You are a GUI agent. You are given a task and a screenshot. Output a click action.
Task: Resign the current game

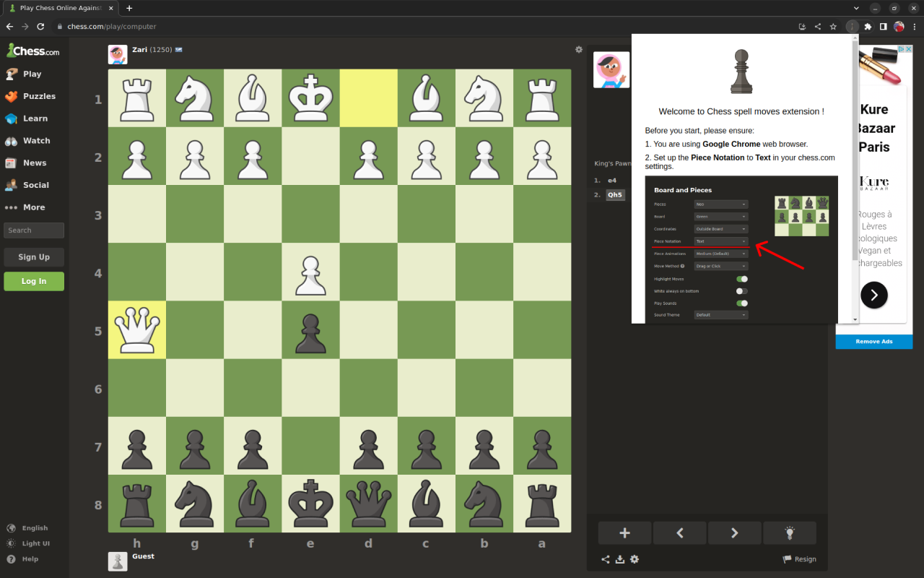(x=799, y=558)
